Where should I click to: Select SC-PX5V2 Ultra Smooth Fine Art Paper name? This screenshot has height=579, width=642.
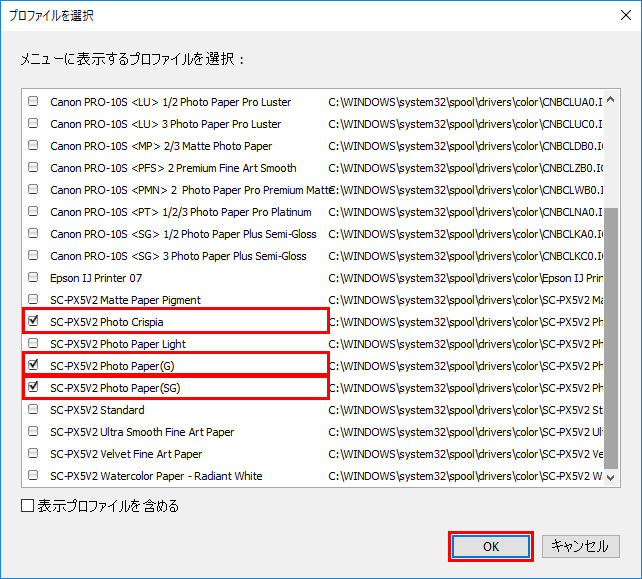(x=142, y=432)
